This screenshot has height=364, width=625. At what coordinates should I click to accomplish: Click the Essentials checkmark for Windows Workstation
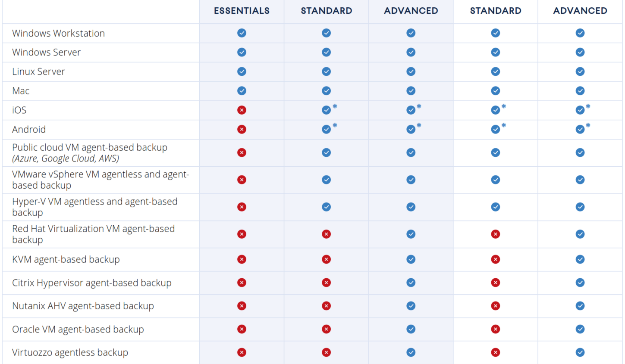[242, 33]
